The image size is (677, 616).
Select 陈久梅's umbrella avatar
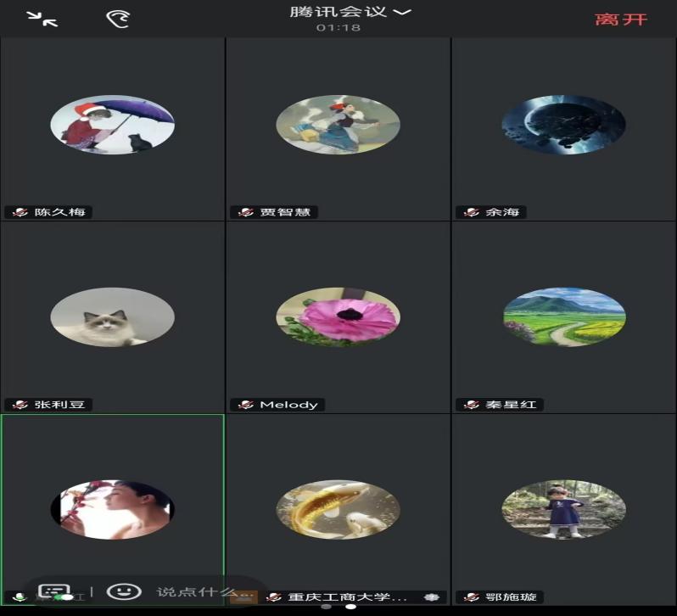tap(113, 125)
